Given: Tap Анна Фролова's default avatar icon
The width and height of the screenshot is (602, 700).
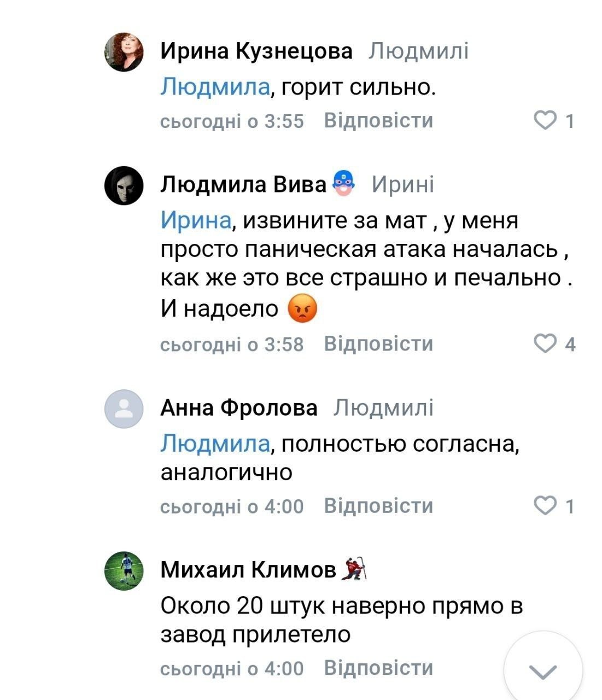Looking at the screenshot, I should tap(124, 409).
